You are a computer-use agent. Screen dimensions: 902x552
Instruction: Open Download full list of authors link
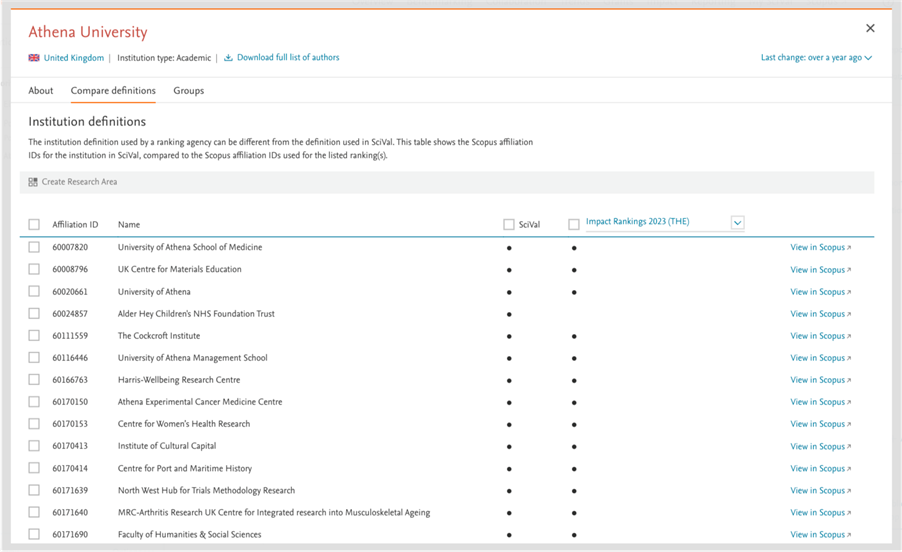click(288, 58)
